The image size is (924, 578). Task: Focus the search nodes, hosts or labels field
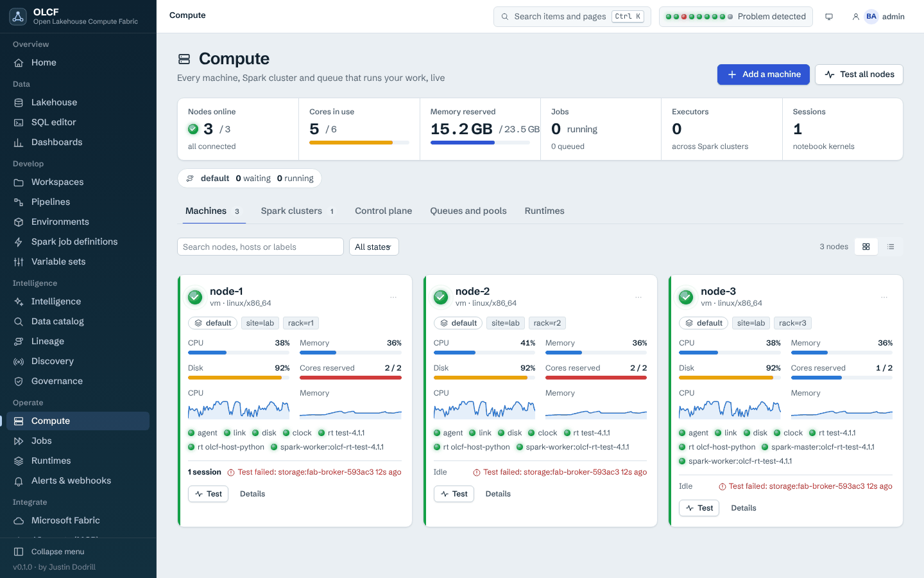(261, 247)
